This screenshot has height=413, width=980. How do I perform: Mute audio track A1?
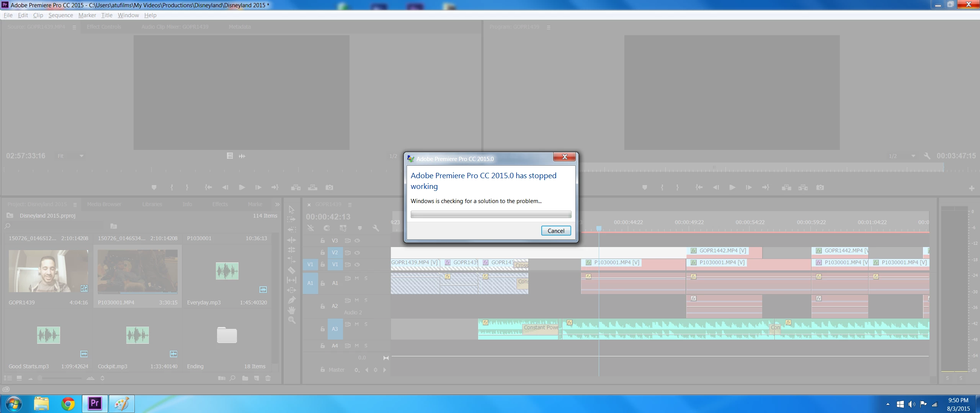coord(357,278)
